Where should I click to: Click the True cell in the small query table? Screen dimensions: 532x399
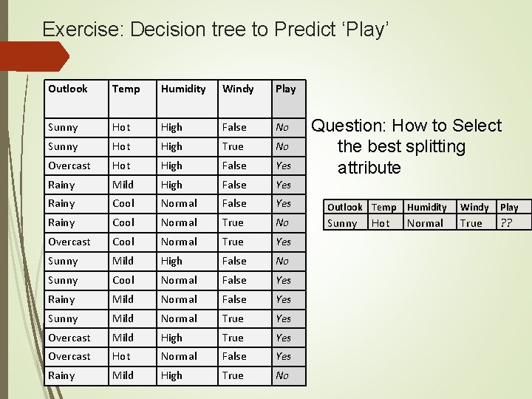[x=471, y=223]
